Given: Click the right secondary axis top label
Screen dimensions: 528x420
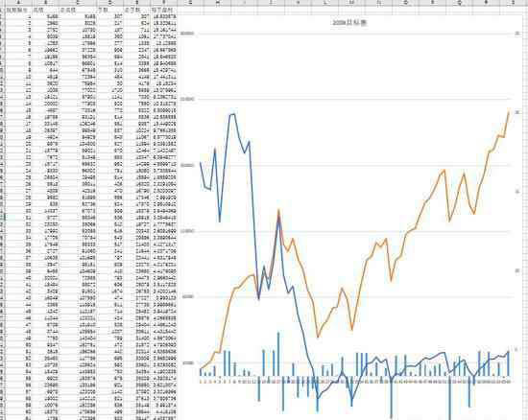Looking at the screenshot, I should 517,34.
